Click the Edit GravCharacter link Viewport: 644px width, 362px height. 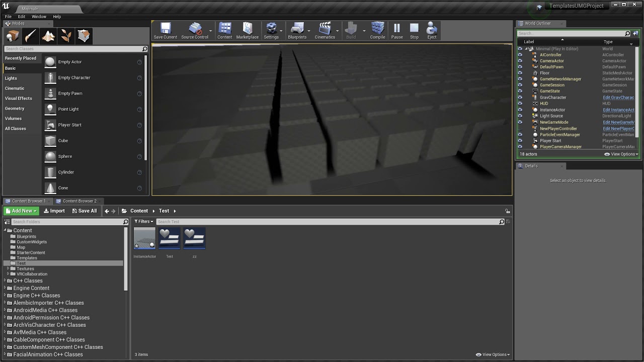point(618,98)
